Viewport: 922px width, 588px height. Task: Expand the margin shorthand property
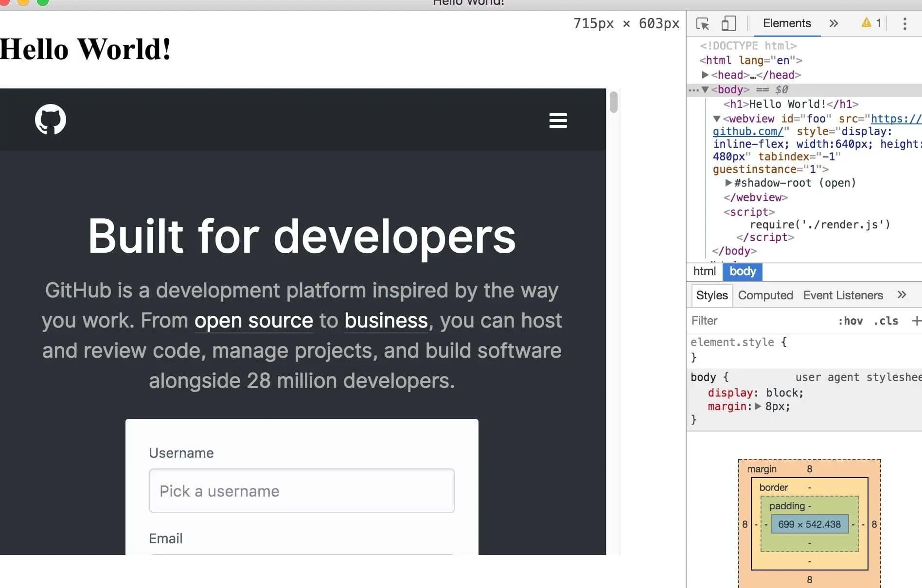[x=758, y=406]
